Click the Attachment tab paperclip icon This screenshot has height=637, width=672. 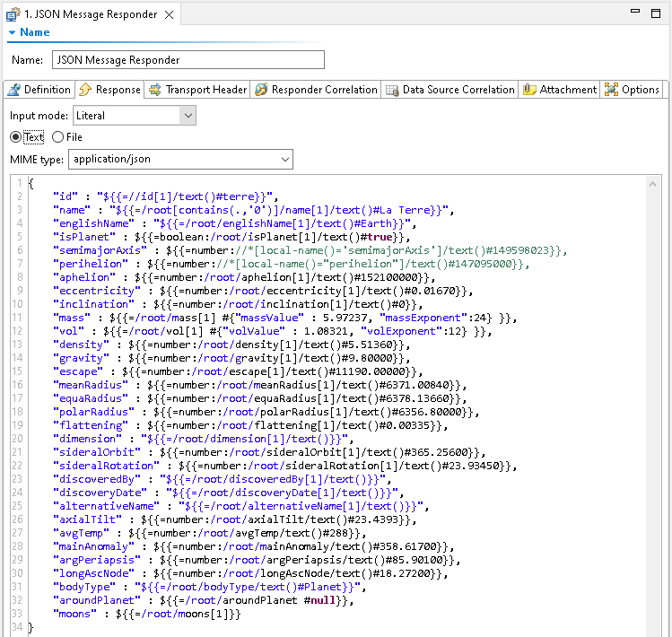point(529,90)
